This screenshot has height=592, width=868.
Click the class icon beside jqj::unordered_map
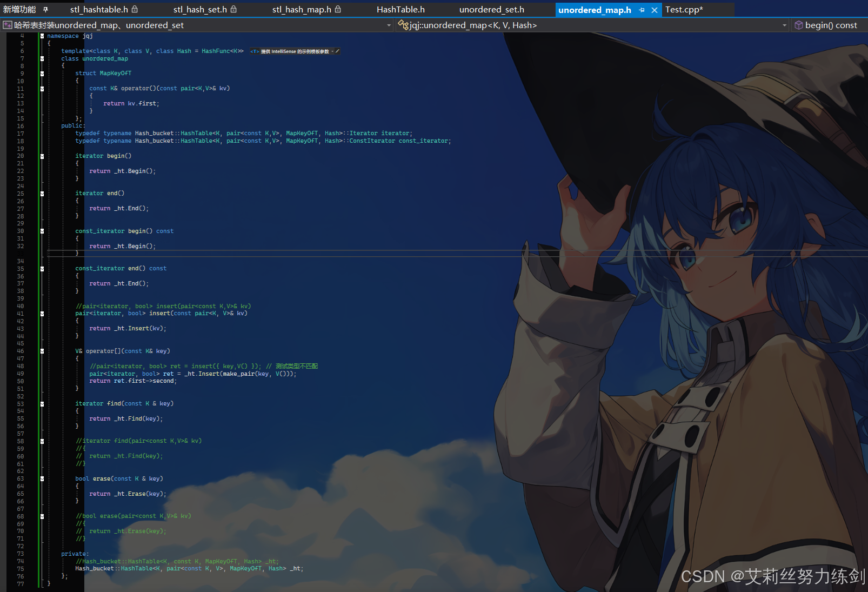(x=403, y=25)
